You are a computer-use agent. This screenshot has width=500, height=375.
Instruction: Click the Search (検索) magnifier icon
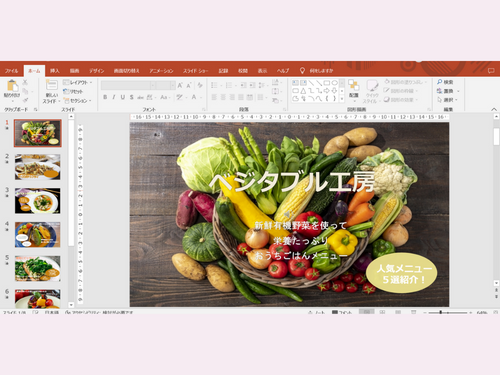(440, 82)
